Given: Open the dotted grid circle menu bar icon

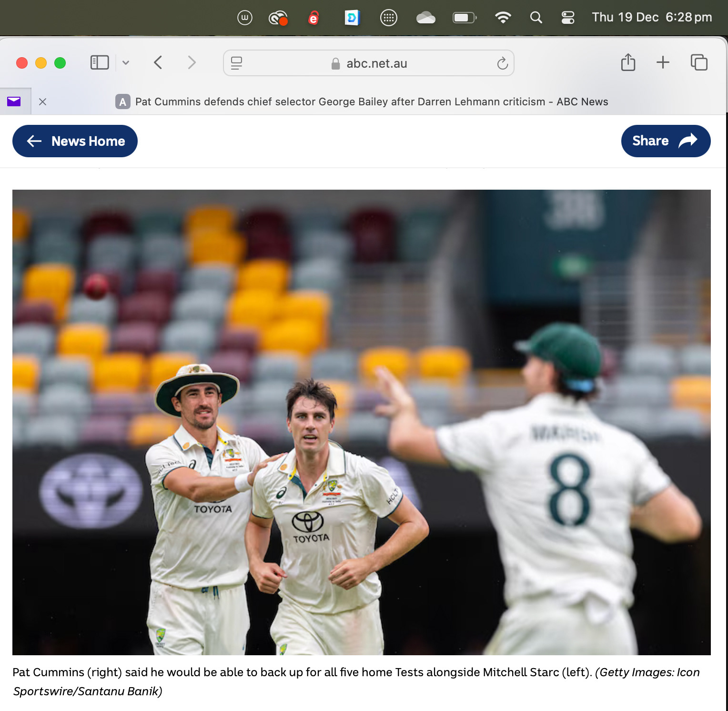Looking at the screenshot, I should click(389, 18).
